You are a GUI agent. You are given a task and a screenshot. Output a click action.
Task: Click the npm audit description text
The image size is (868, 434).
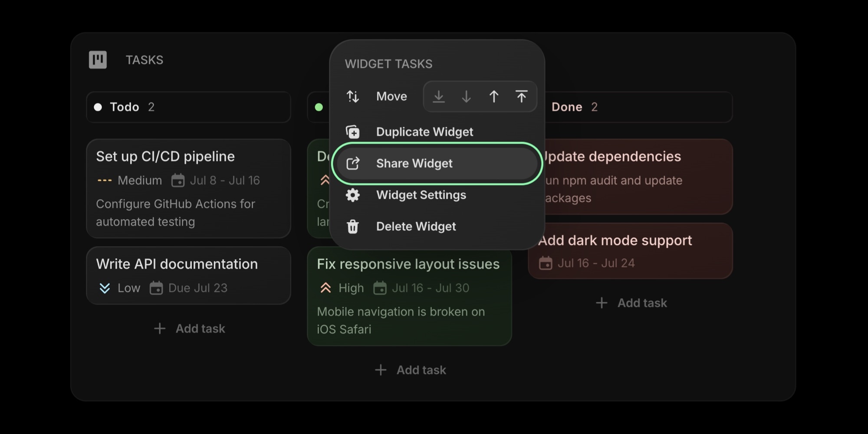click(614, 189)
